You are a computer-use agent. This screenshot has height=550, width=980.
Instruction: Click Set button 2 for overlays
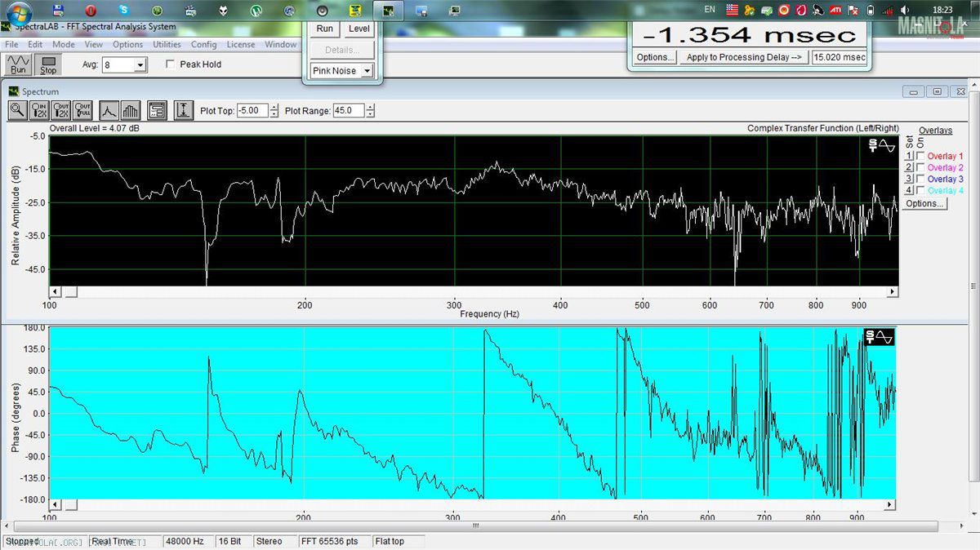[x=910, y=167]
